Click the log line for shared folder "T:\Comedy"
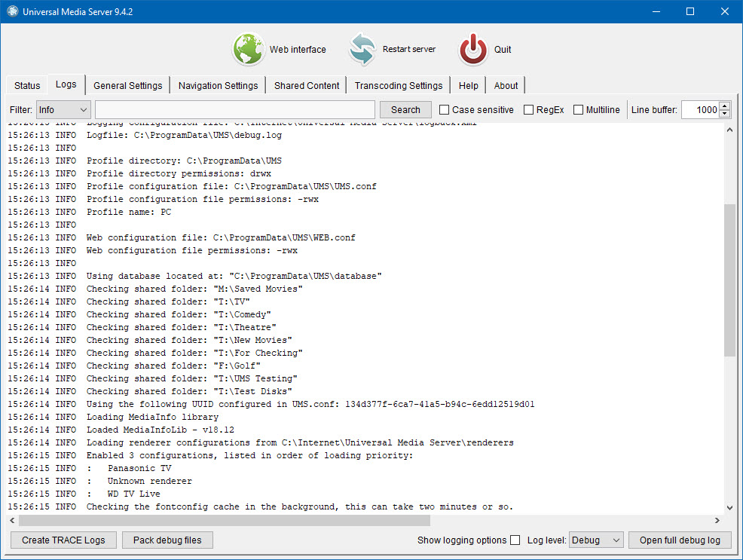Screen dimensions: 743x560 point(139,314)
